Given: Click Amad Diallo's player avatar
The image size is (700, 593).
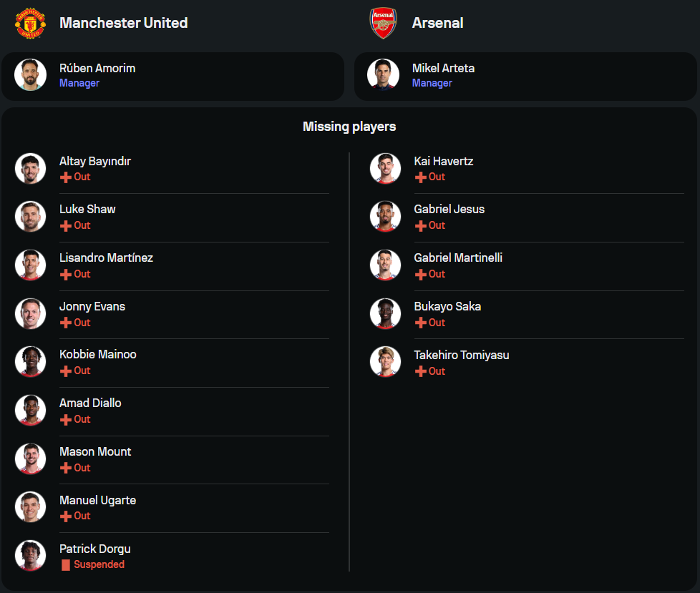Looking at the screenshot, I should point(30,410).
